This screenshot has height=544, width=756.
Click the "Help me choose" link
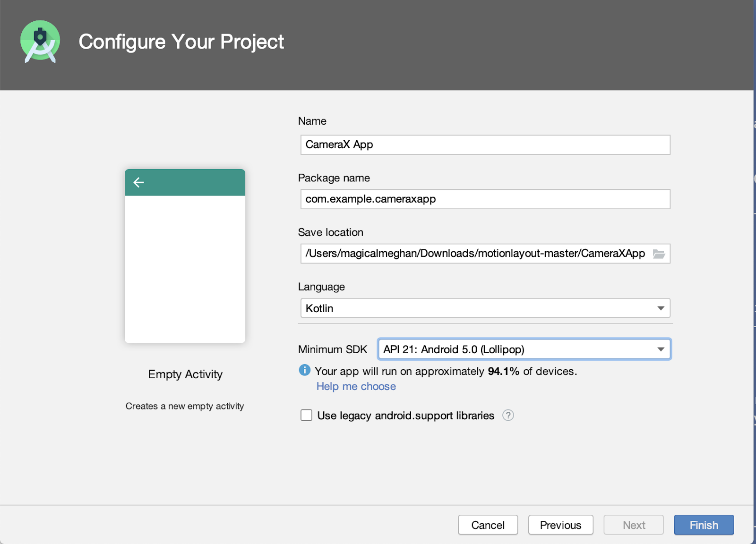(x=356, y=386)
